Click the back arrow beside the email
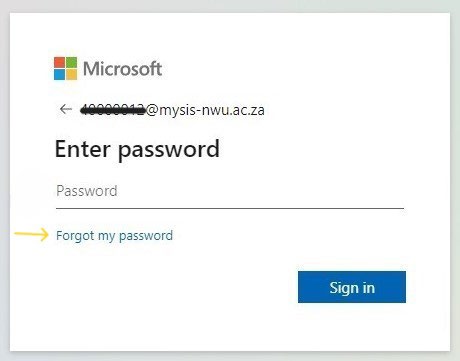This screenshot has width=460, height=361. click(66, 109)
